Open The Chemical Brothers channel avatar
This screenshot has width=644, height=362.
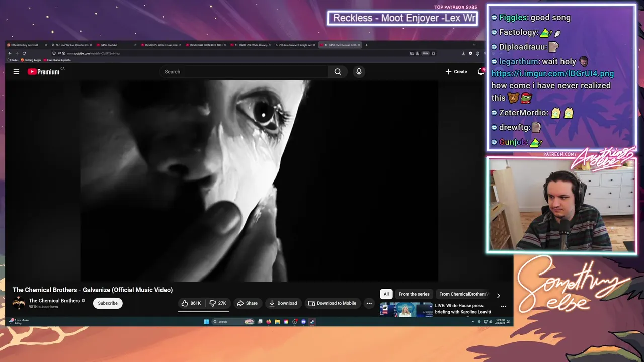[x=19, y=303]
